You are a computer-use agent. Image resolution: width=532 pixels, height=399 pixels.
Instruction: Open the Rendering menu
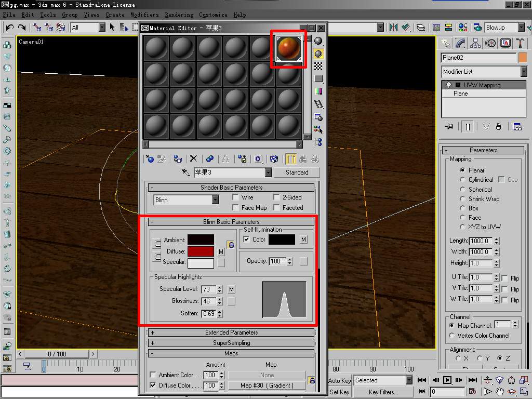pyautogui.click(x=179, y=15)
